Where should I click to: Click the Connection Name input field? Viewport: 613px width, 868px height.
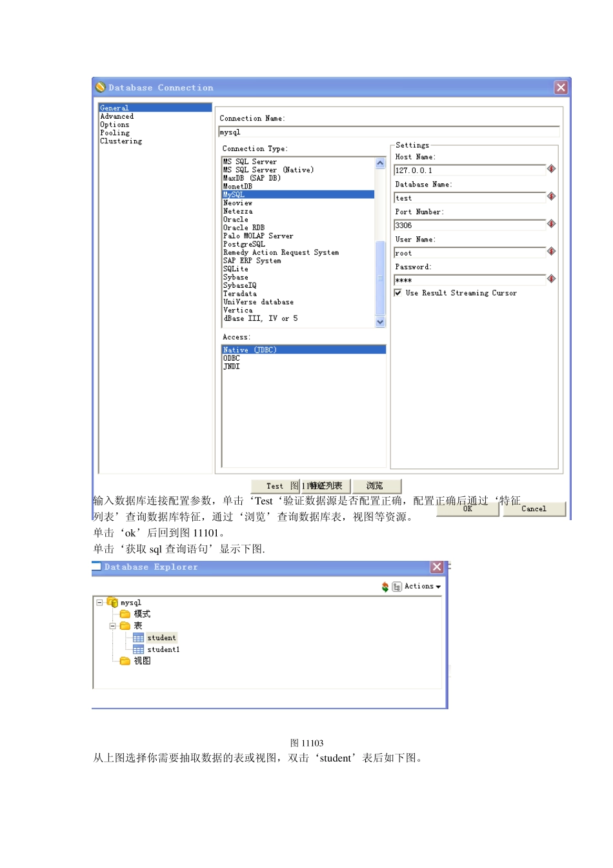(x=389, y=132)
